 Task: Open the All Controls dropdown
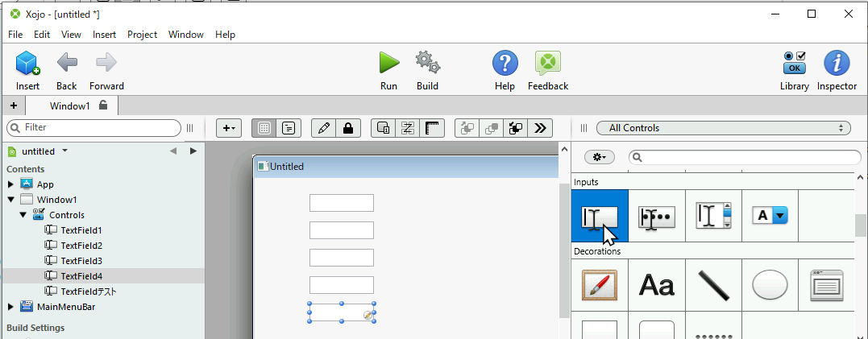pos(723,128)
